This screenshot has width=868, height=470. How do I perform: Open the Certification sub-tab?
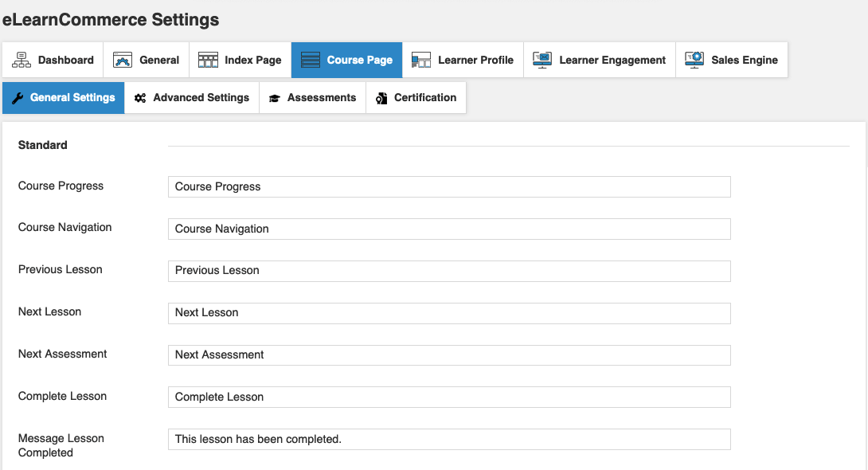[x=416, y=97]
